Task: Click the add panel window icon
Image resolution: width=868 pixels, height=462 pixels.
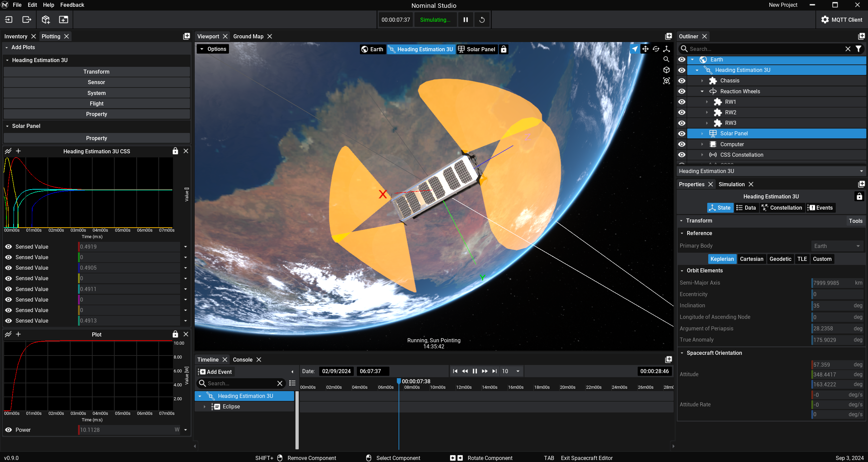Action: point(63,20)
